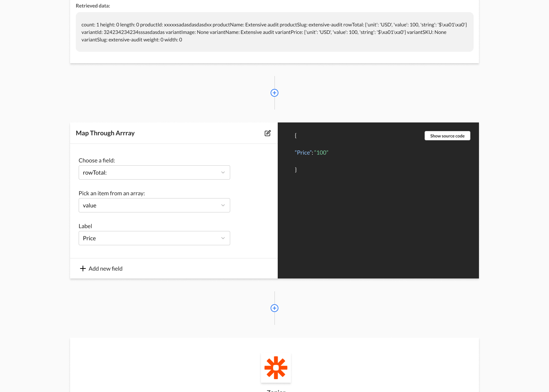Select the Retrieved data output box
The height and width of the screenshot is (392, 549).
tap(274, 32)
